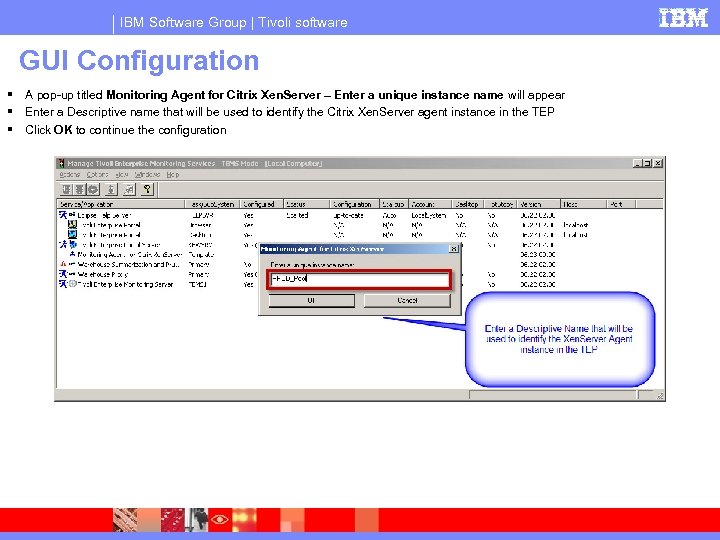Click the 'Started' status of Eclipse Help Server
This screenshot has height=540, width=720.
coord(297,215)
